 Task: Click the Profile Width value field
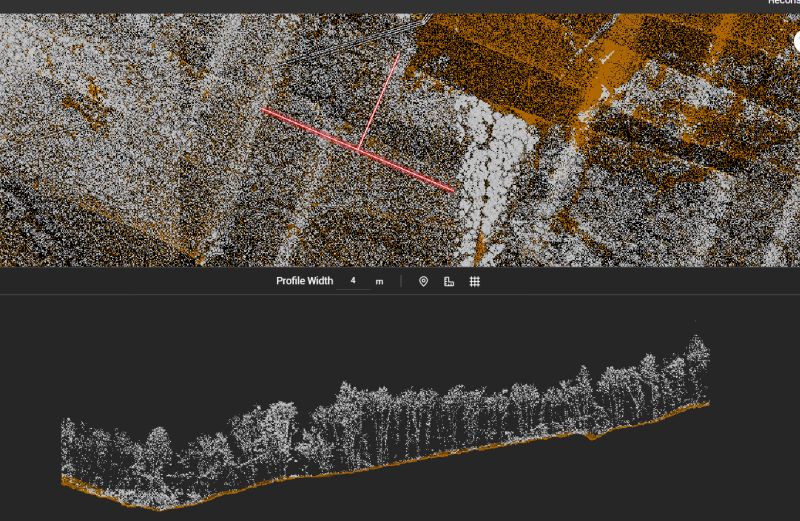tap(354, 281)
